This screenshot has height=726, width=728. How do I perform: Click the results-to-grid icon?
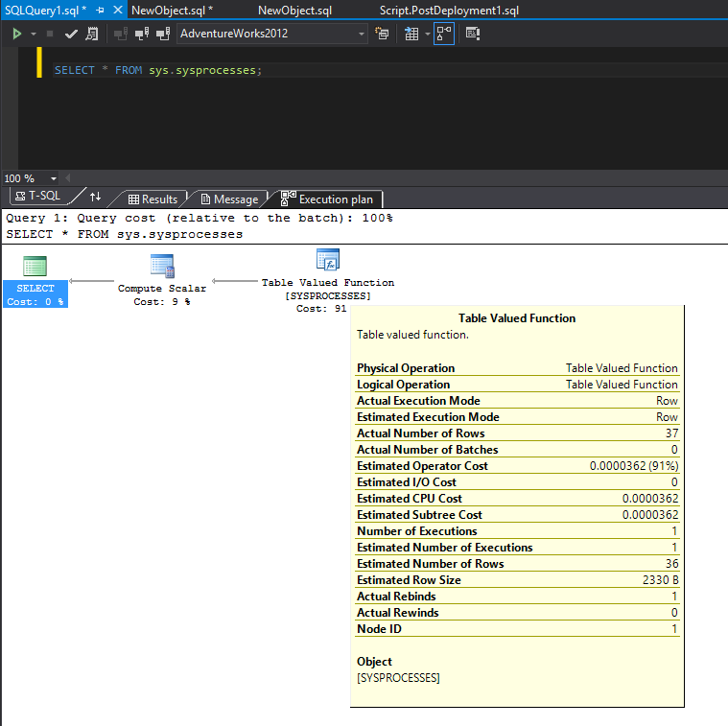pyautogui.click(x=411, y=34)
